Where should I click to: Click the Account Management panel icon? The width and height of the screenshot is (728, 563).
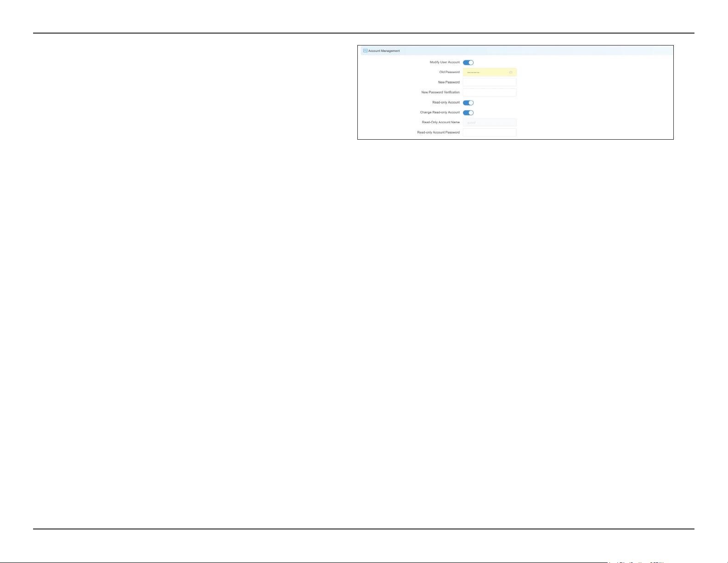(365, 51)
